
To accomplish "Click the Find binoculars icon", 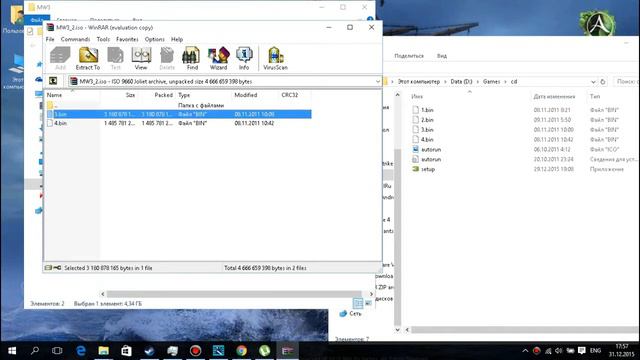I will 192,58.
